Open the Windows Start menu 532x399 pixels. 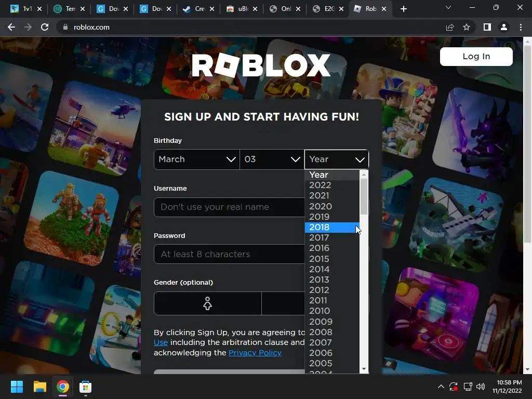pos(17,387)
